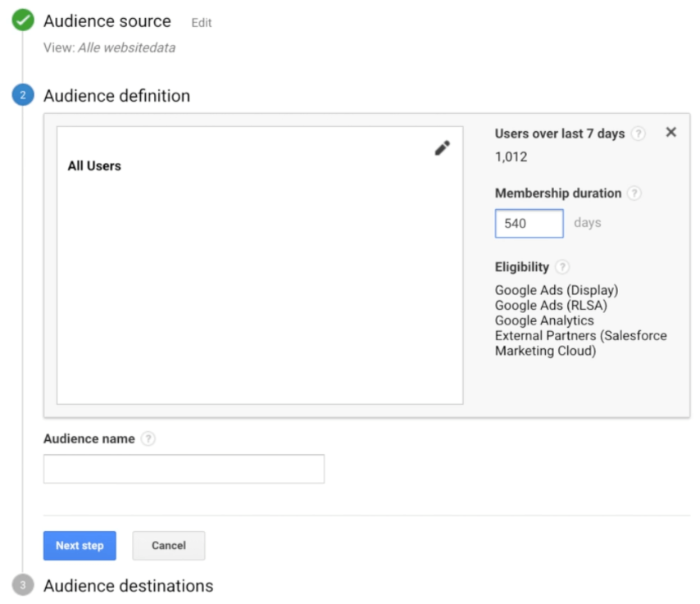
Task: Focus the Membership duration days field
Action: [x=529, y=223]
